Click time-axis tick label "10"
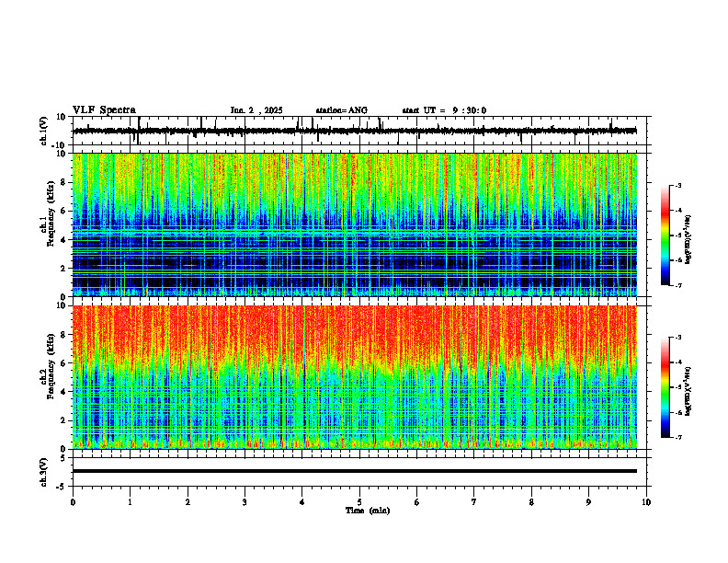 point(646,502)
